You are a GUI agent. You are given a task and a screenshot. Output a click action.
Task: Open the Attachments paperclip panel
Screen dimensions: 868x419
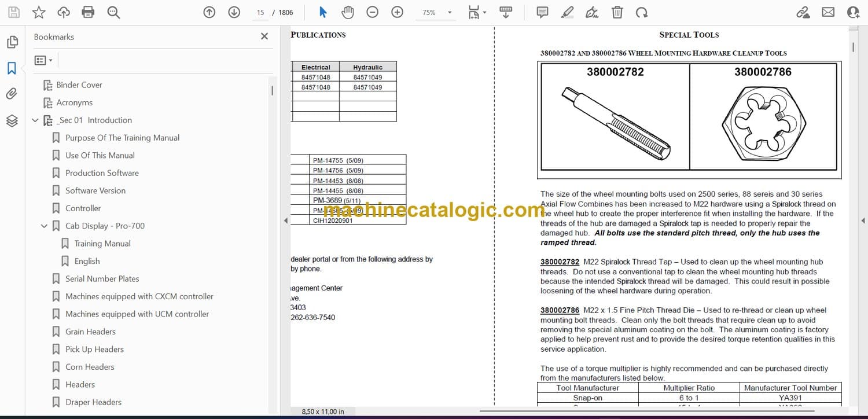pos(12,94)
